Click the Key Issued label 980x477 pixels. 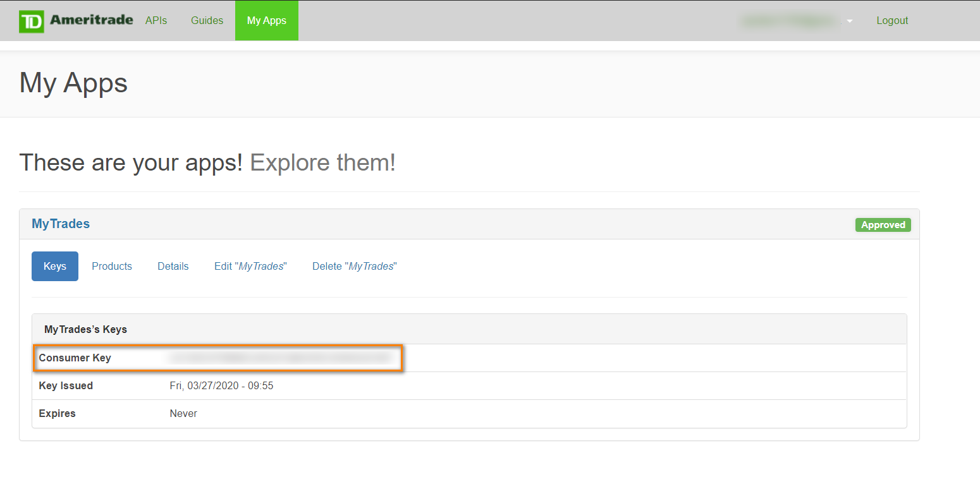click(x=66, y=385)
